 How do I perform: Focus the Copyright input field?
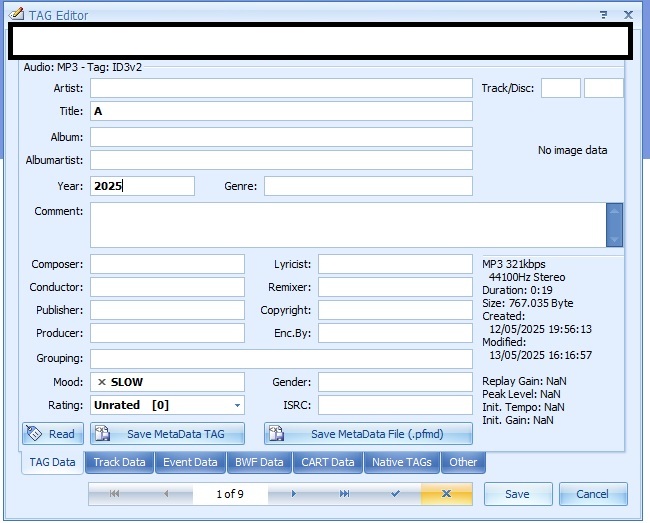[395, 310]
